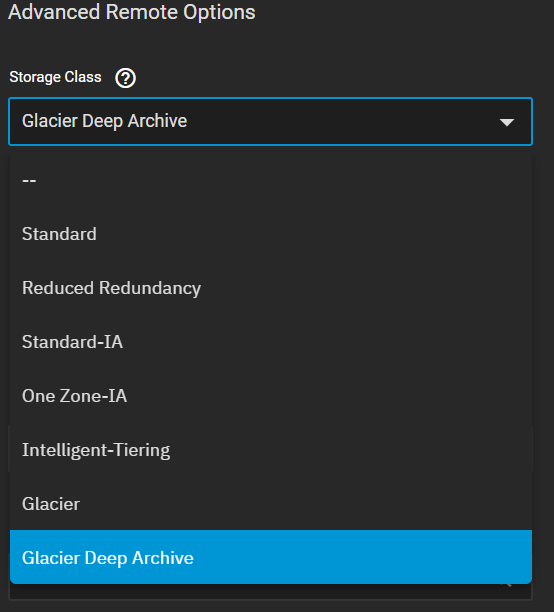Click the dropdown arrow in Storage Class box
This screenshot has height=612, width=554.
506,122
